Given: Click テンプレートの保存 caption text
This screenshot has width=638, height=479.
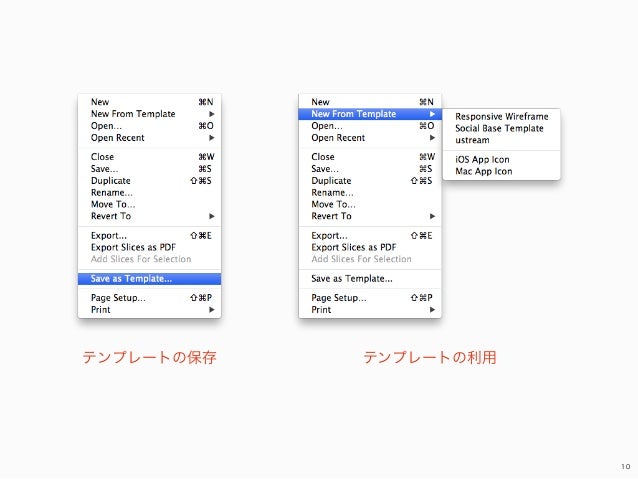Looking at the screenshot, I should coord(149,357).
